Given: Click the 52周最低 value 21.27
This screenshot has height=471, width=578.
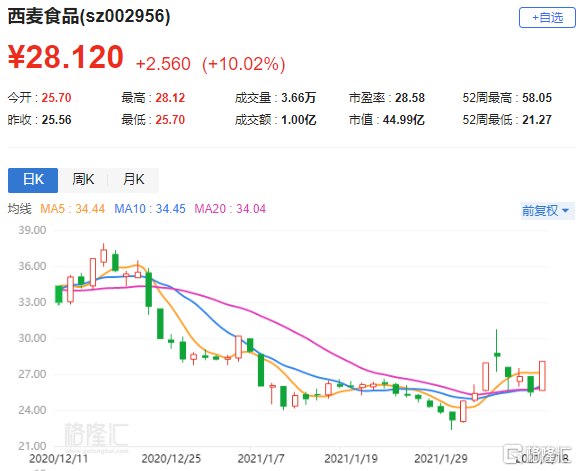Looking at the screenshot, I should (x=537, y=120).
